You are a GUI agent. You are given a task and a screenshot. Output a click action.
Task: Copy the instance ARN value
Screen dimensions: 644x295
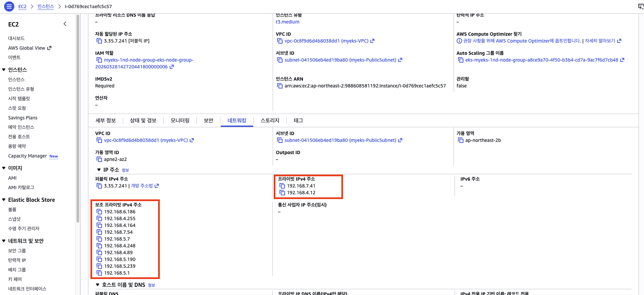[280, 86]
